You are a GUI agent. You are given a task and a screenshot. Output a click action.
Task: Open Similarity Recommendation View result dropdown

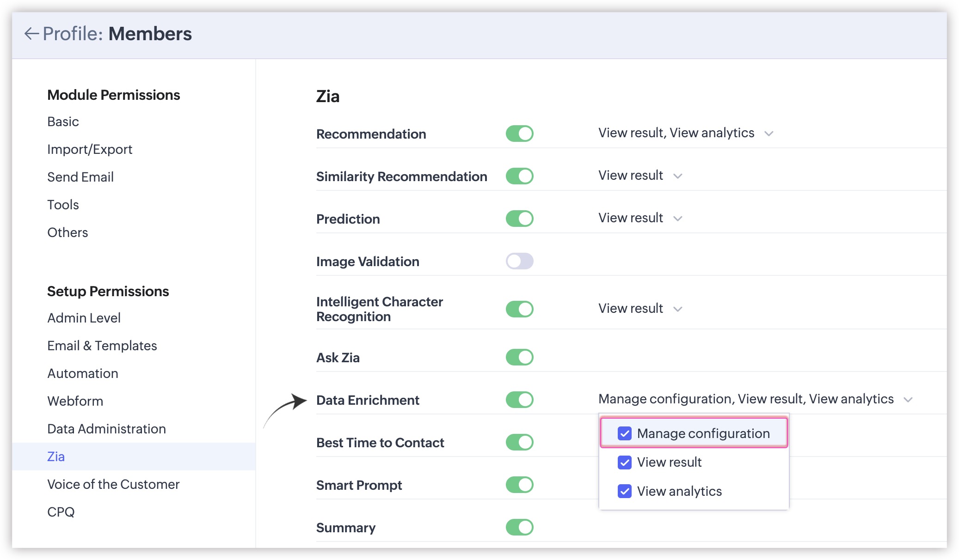point(677,176)
